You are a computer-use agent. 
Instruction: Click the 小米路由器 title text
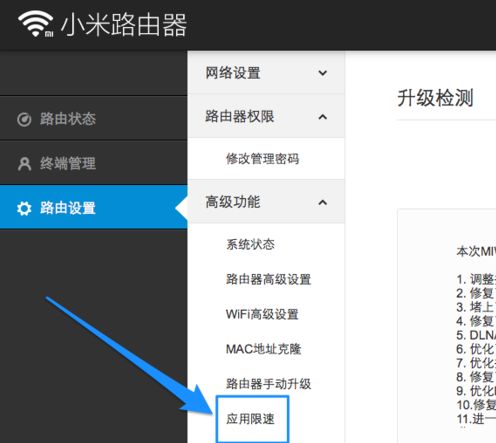click(124, 25)
